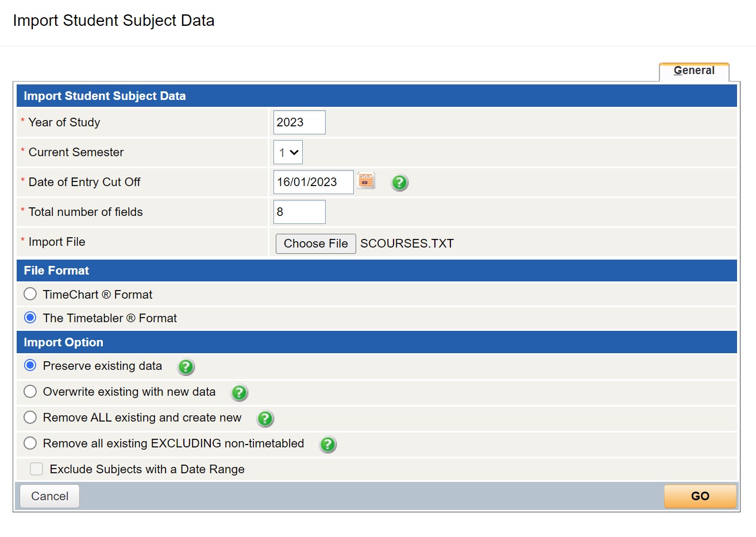Focus the Total number of fields box
The width and height of the screenshot is (756, 537).
[299, 212]
